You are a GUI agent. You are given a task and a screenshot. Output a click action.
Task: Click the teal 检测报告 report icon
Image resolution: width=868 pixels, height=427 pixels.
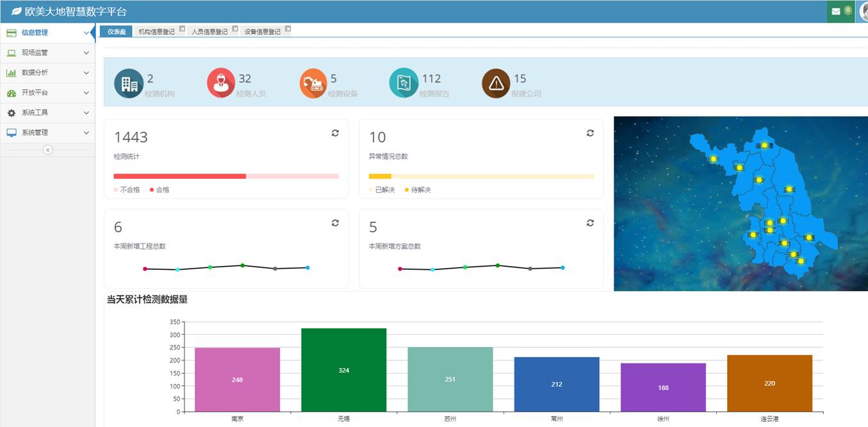[x=404, y=83]
